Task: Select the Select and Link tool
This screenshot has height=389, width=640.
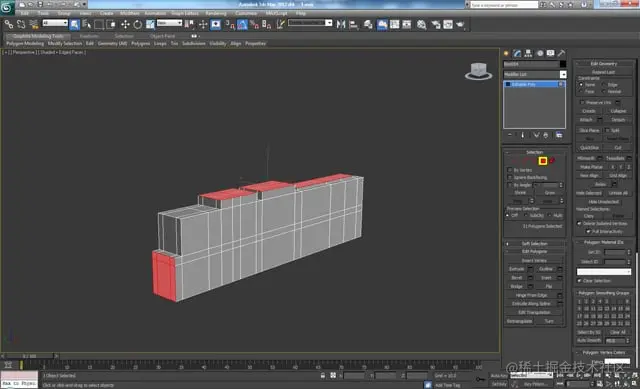Action: point(9,24)
